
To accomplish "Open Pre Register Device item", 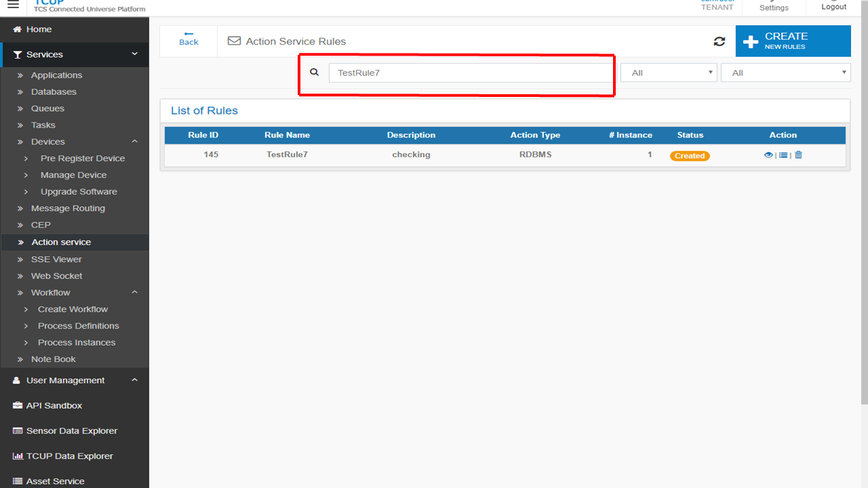I will pos(83,158).
